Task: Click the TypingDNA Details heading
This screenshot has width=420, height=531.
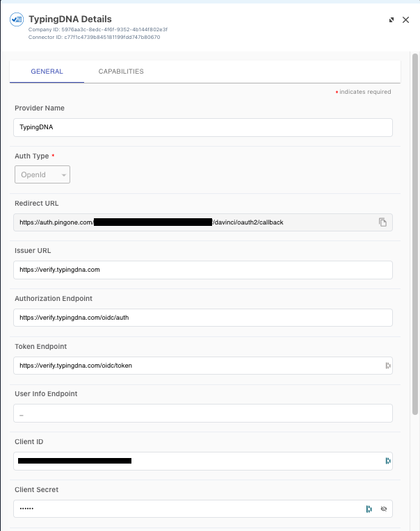Action: coord(70,19)
